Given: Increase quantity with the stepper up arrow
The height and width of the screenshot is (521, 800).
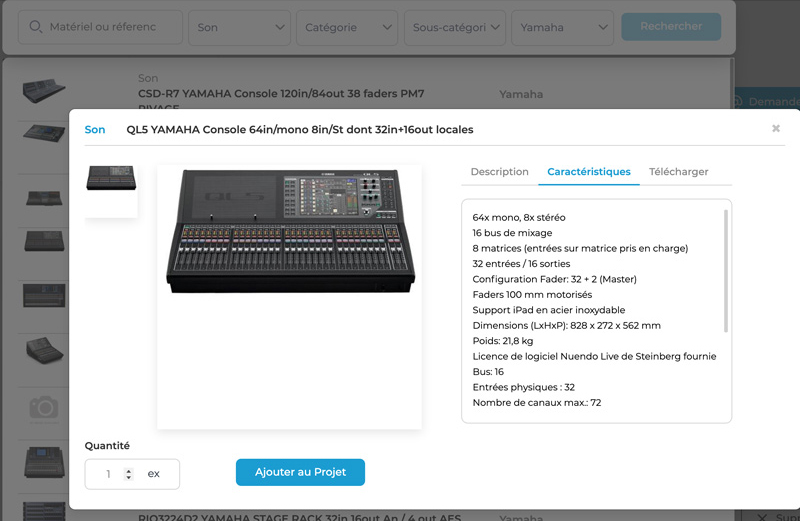Looking at the screenshot, I should tap(129, 470).
